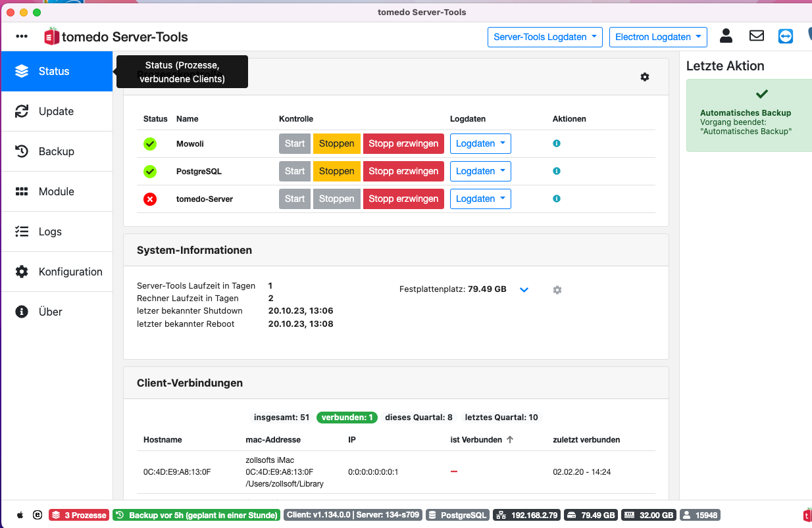Force stop tomedo-Server
The height and width of the screenshot is (528, 812).
[x=403, y=199]
